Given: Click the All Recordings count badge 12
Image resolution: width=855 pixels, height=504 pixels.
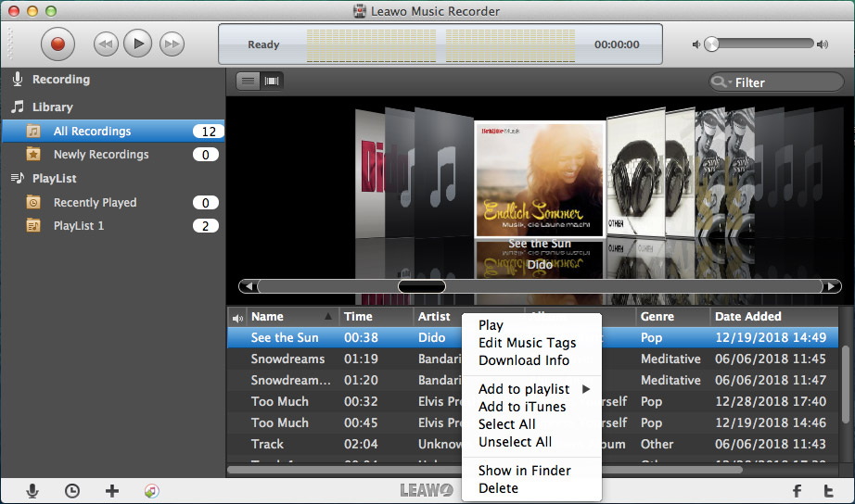Looking at the screenshot, I should 208,132.
